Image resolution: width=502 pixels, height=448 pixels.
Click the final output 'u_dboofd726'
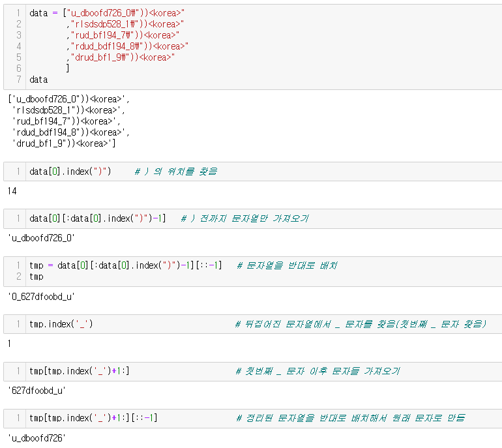click(x=37, y=438)
